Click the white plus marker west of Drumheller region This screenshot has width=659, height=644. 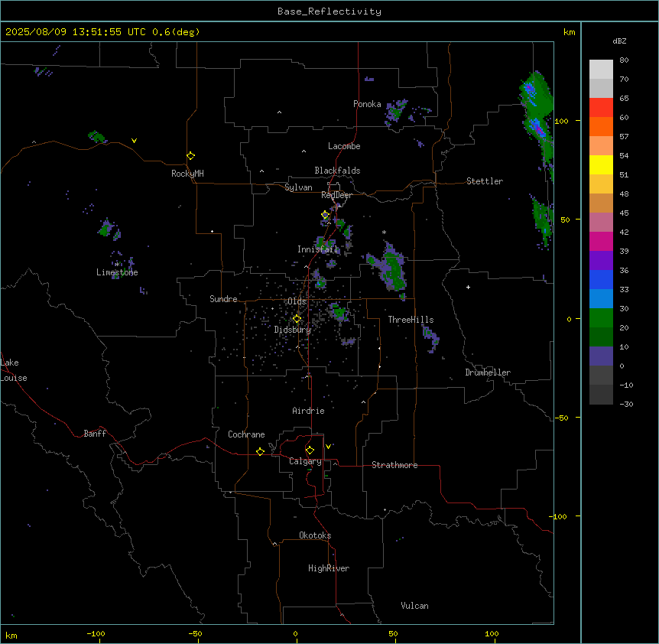pyautogui.click(x=468, y=287)
